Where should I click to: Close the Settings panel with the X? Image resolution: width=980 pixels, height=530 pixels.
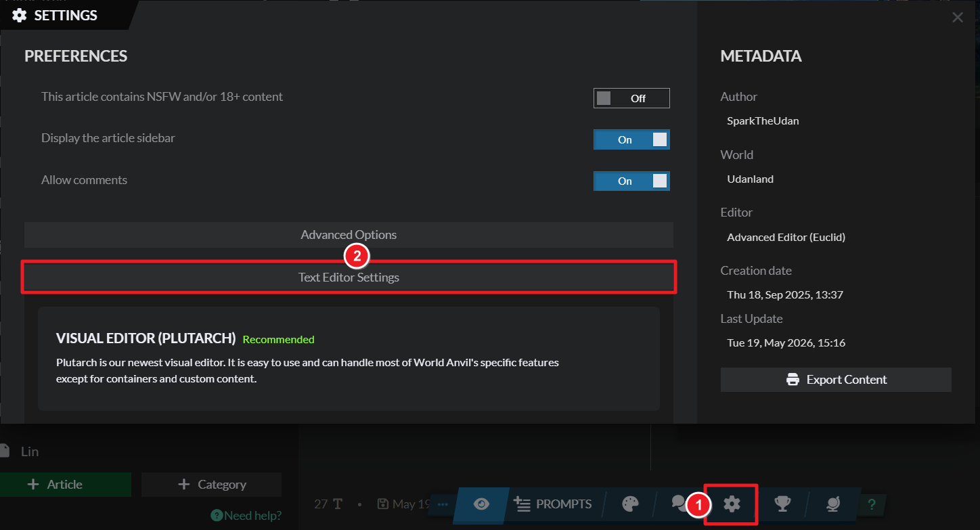[x=958, y=18]
